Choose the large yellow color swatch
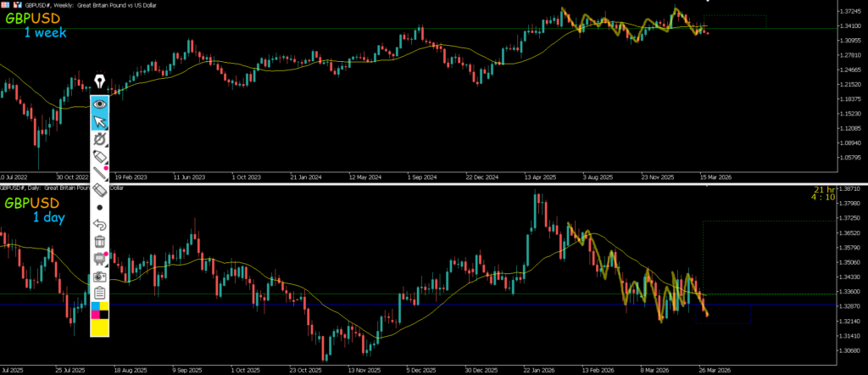 [x=100, y=327]
